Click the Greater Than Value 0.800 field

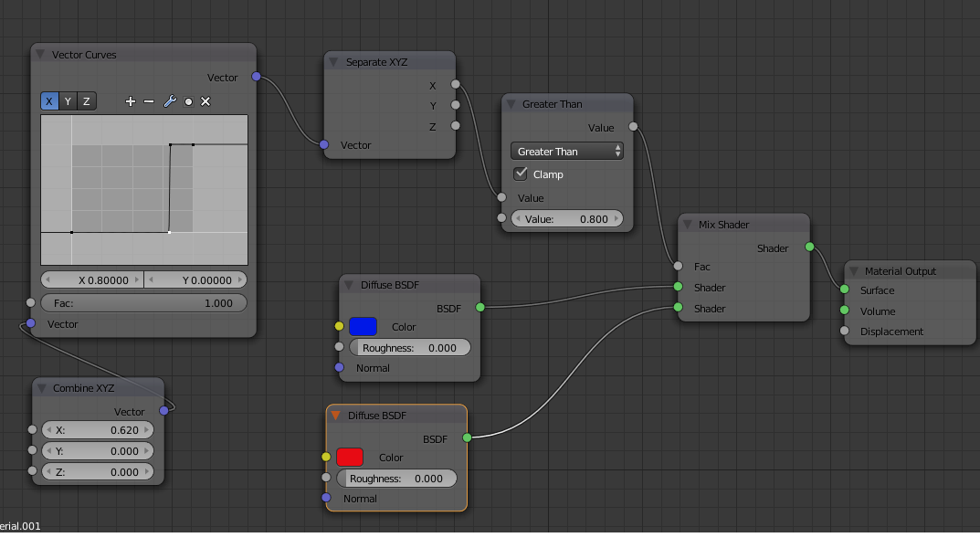pos(567,219)
